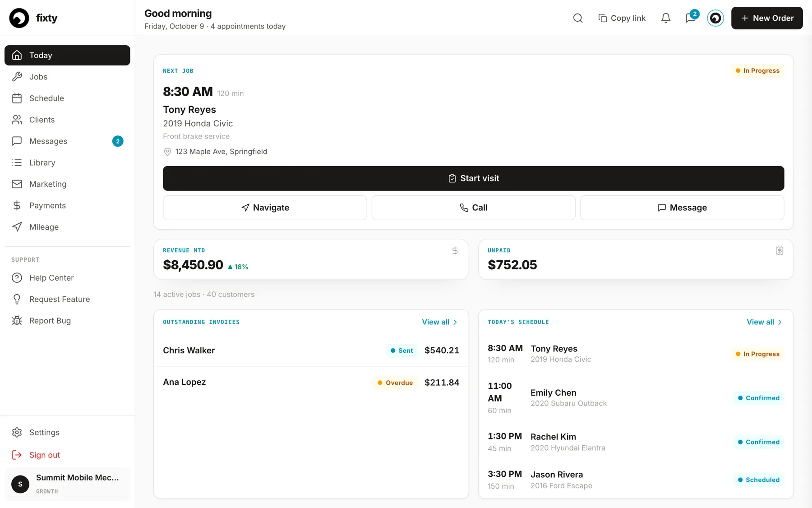Click the Copy link button

point(622,18)
